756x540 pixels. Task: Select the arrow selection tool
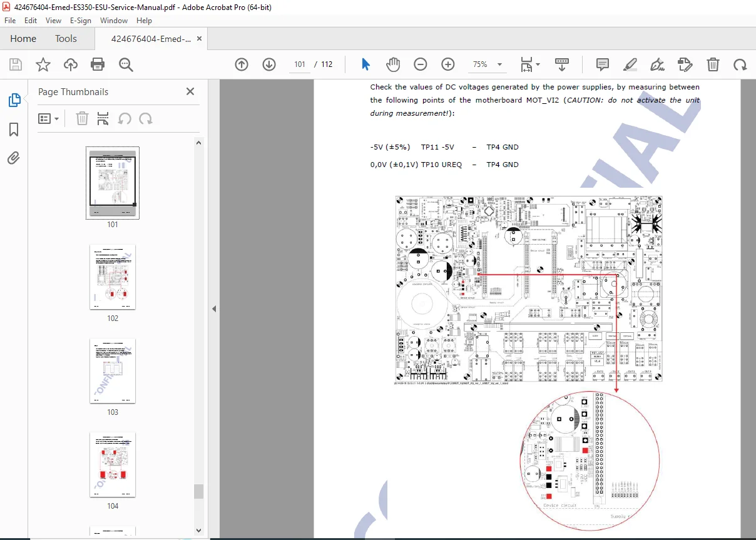point(366,64)
